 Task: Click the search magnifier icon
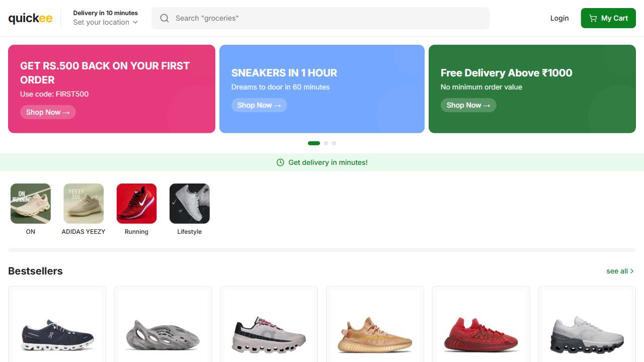pyautogui.click(x=165, y=18)
